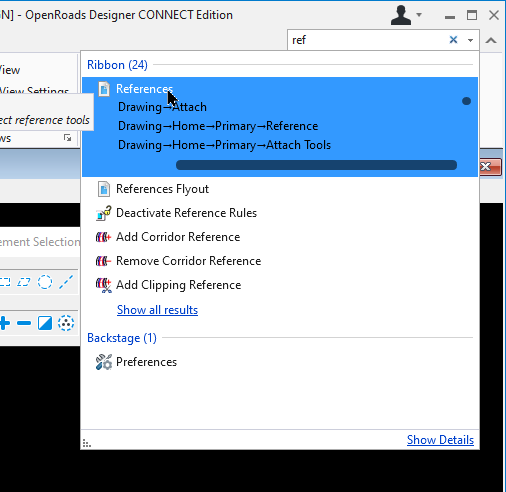
Task: Click the Add Clipping Reference icon
Action: [104, 285]
